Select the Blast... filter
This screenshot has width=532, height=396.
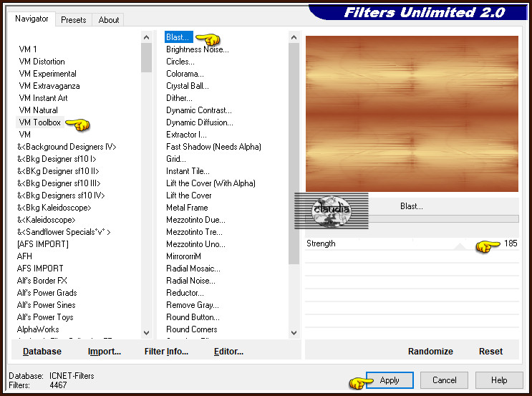(x=179, y=37)
